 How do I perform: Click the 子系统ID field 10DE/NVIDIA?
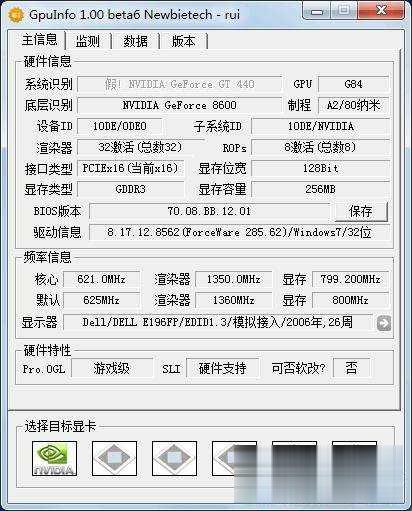click(x=320, y=126)
